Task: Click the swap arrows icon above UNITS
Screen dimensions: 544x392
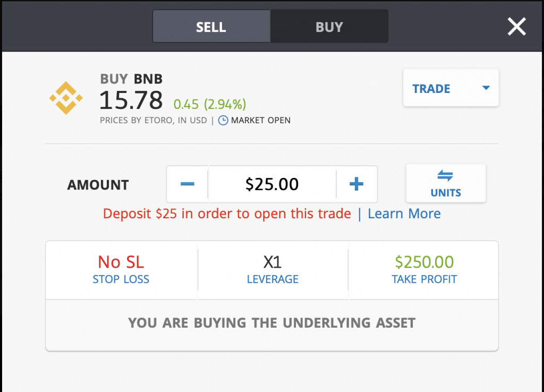Action: pyautogui.click(x=446, y=175)
